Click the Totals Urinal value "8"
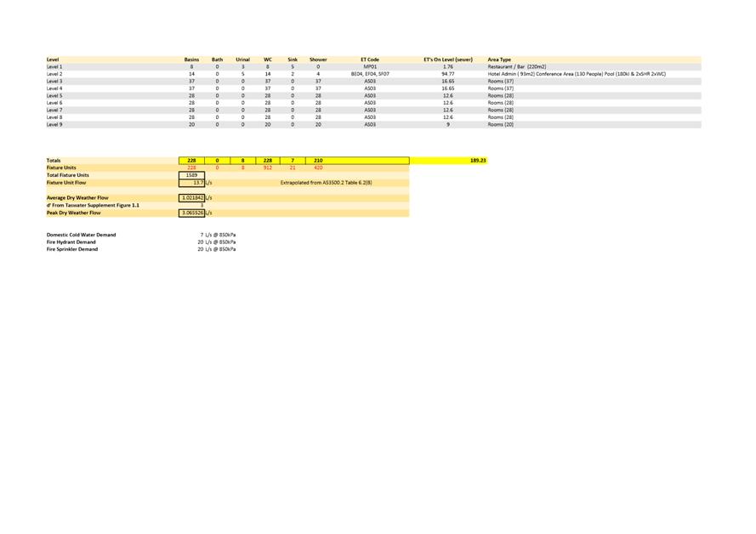The image size is (756, 534). point(243,161)
